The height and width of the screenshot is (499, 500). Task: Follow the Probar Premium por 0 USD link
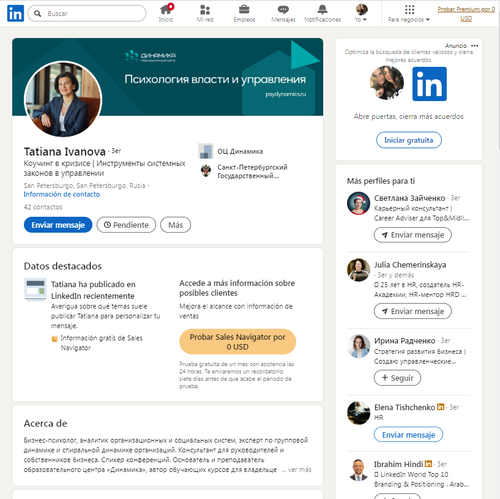point(466,14)
